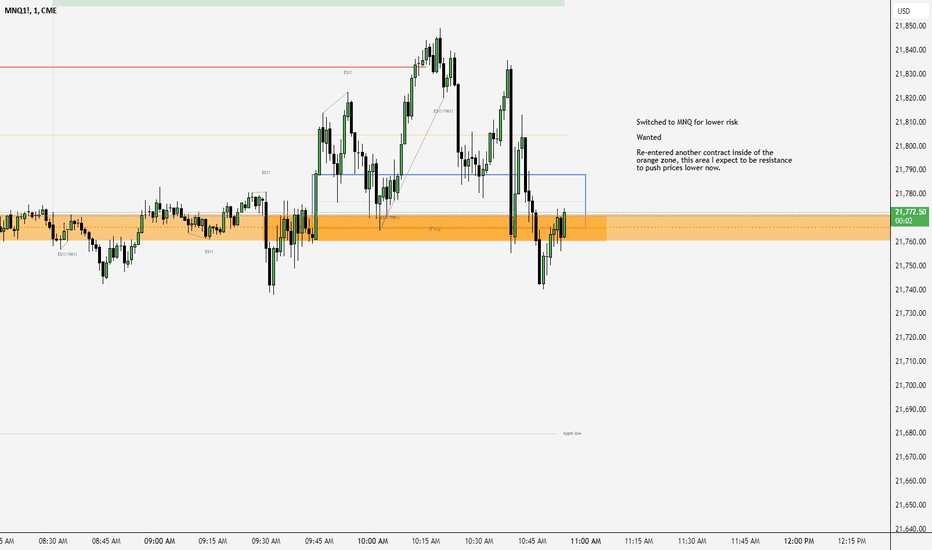Open the MNQ1!, 1, CME symbol label
The image size is (932, 550).
click(x=30, y=11)
